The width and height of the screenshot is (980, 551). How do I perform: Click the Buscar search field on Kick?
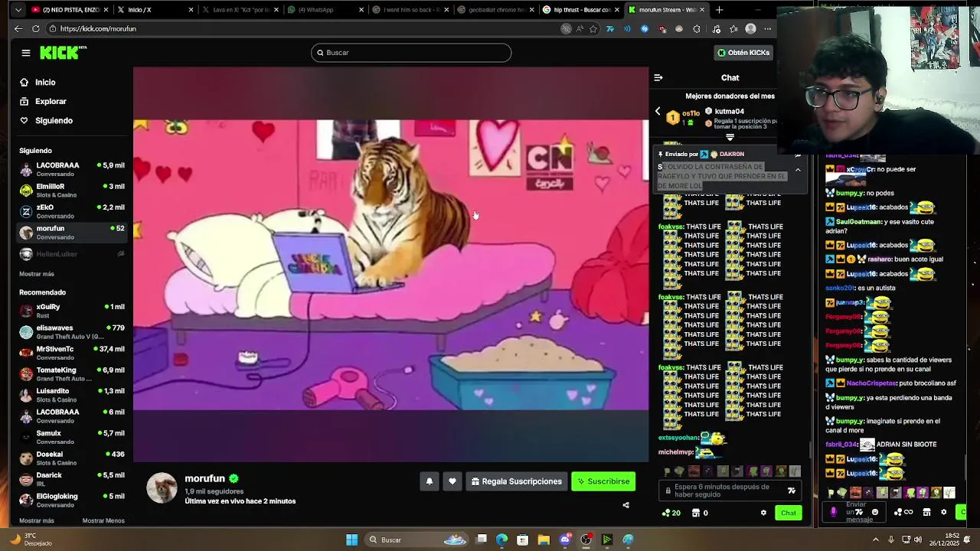point(411,53)
